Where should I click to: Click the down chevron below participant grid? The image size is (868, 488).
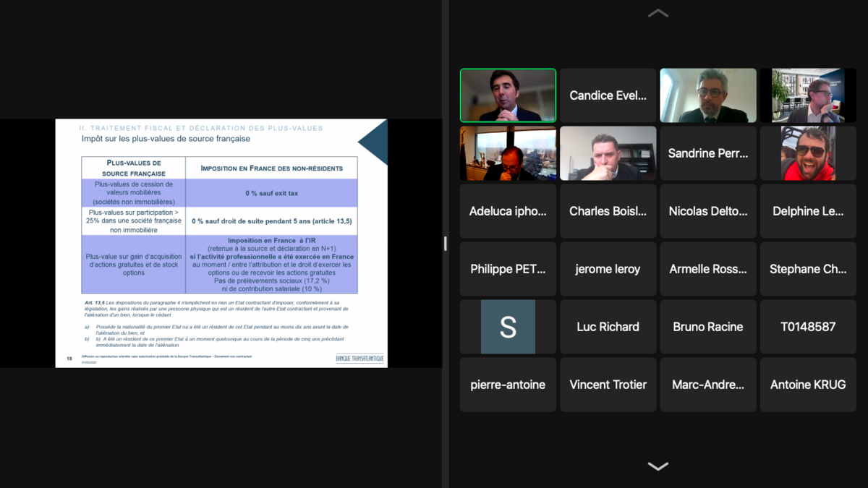tap(658, 466)
